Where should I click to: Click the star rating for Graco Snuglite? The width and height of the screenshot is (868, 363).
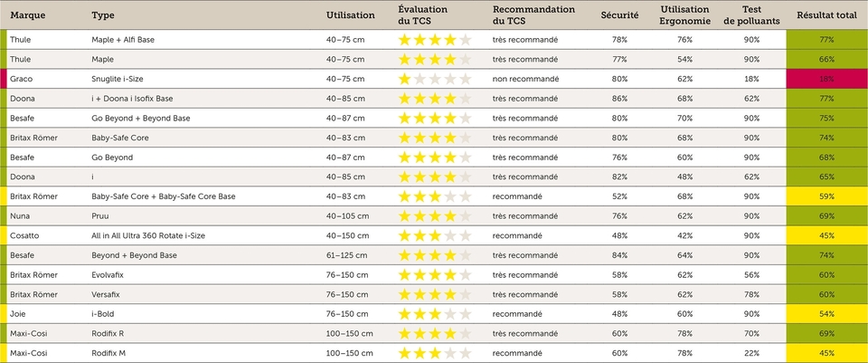coord(435,79)
